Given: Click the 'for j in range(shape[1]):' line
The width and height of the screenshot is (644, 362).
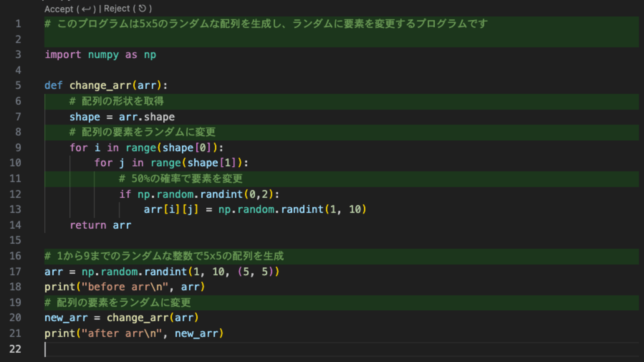Looking at the screenshot, I should 171,163.
